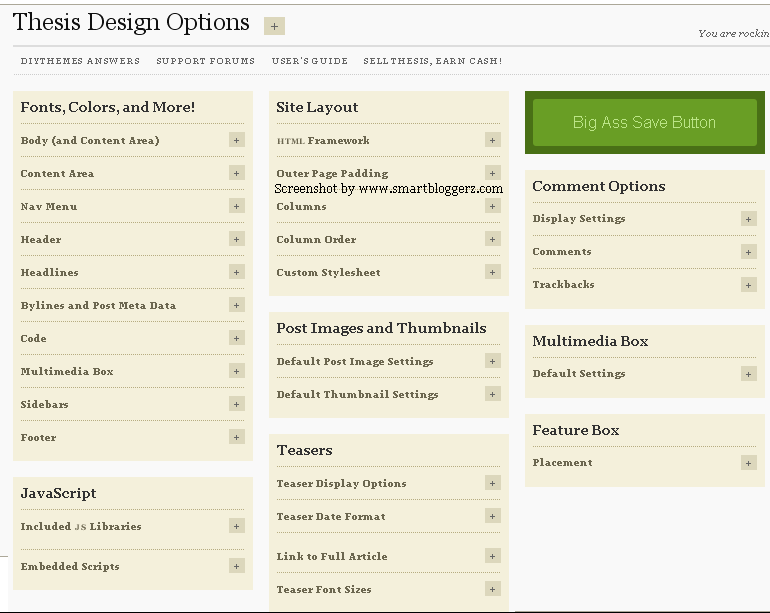Expand the Columns layout options
The width and height of the screenshot is (770, 613).
point(493,206)
